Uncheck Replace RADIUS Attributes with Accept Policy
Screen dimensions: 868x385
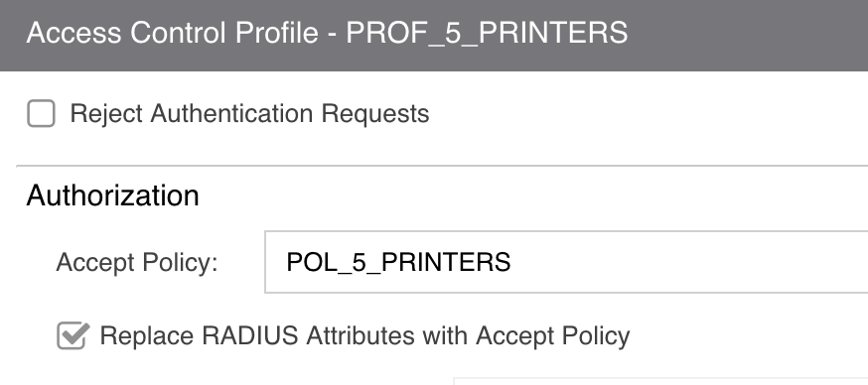pyautogui.click(x=72, y=335)
